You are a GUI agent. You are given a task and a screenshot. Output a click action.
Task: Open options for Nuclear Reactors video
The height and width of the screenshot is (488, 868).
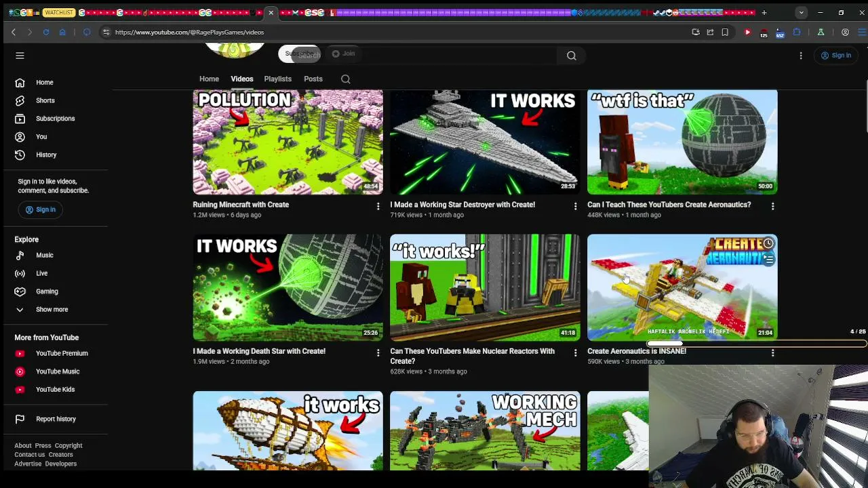click(576, 352)
